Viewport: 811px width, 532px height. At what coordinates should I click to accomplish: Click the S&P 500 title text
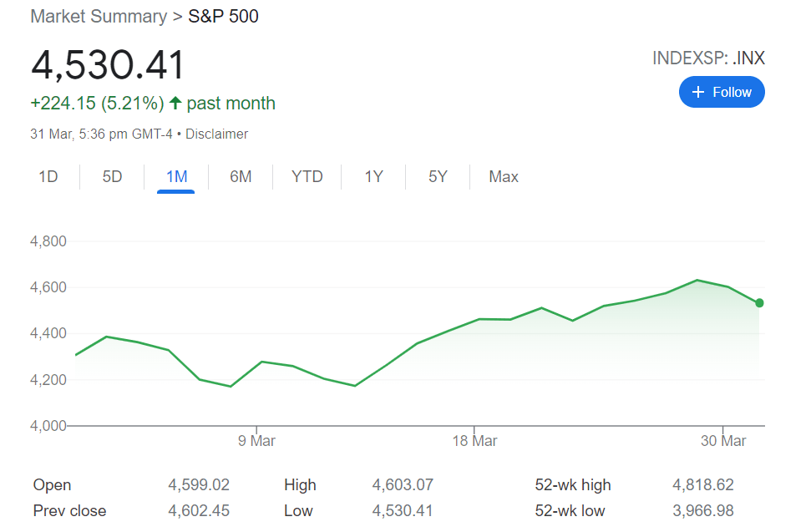[224, 16]
